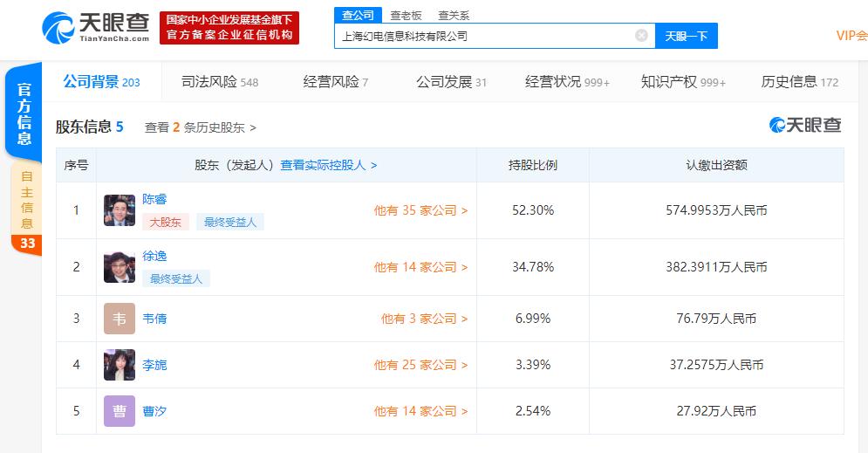Switch to the 查老板 search tab
Screen dimensions: 868x453
407,15
